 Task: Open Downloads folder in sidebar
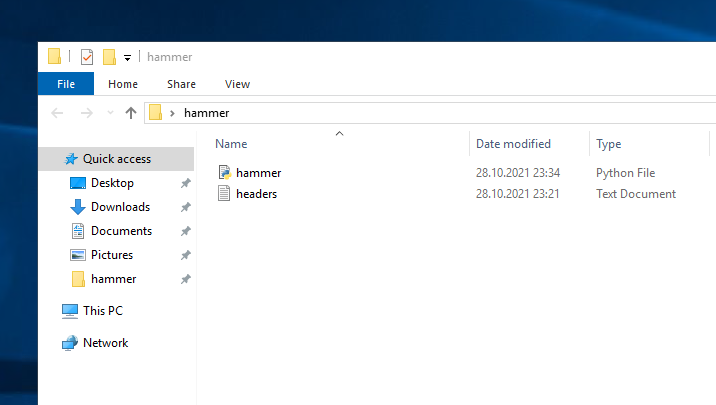click(x=120, y=207)
